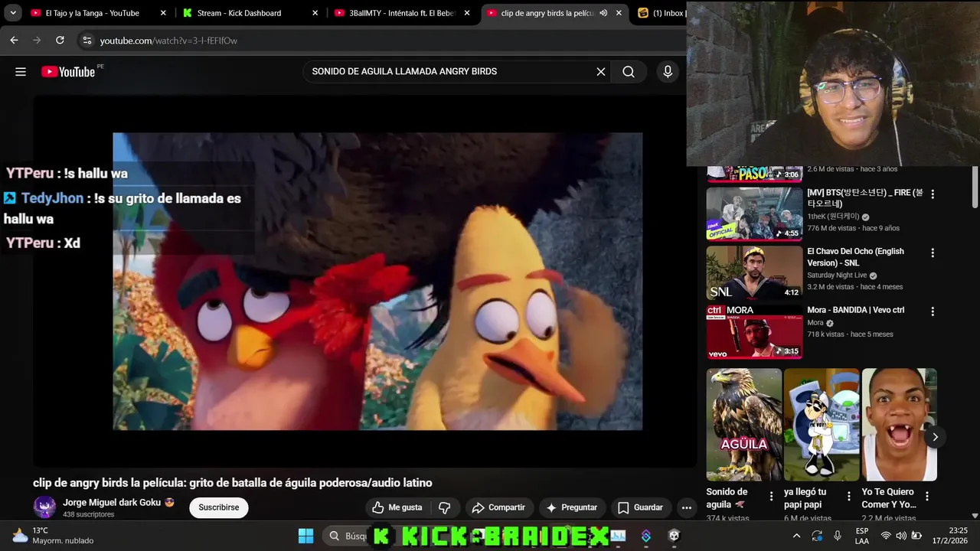Like the video with Me gusta
Viewport: 980px width, 551px height.
click(397, 507)
